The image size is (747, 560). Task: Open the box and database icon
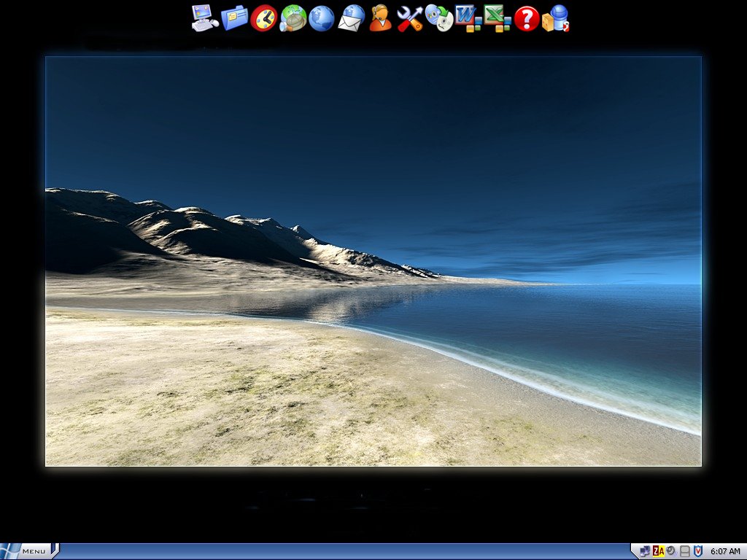[x=555, y=17]
